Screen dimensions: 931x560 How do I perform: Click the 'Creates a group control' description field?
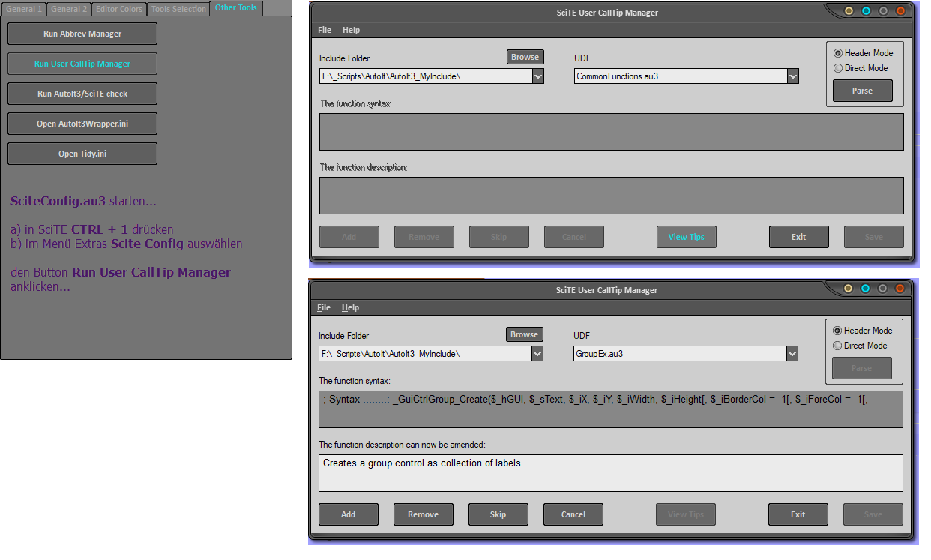coord(610,473)
